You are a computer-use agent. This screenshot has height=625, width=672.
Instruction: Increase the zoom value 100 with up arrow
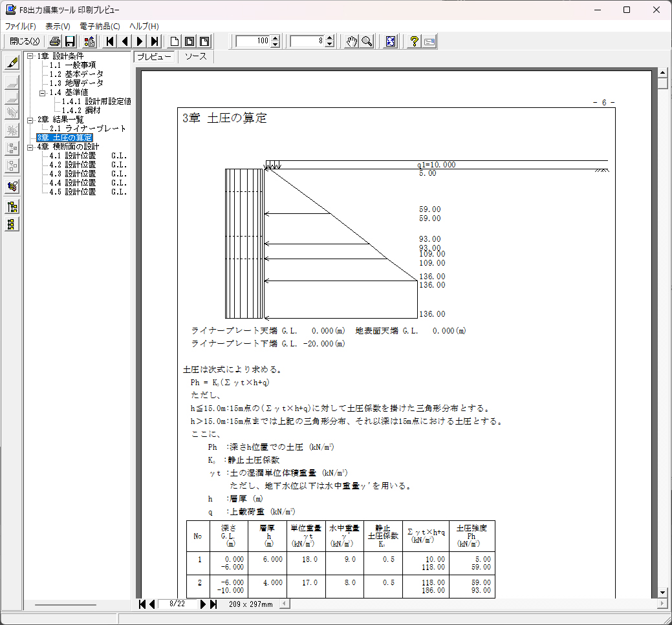coord(275,38)
